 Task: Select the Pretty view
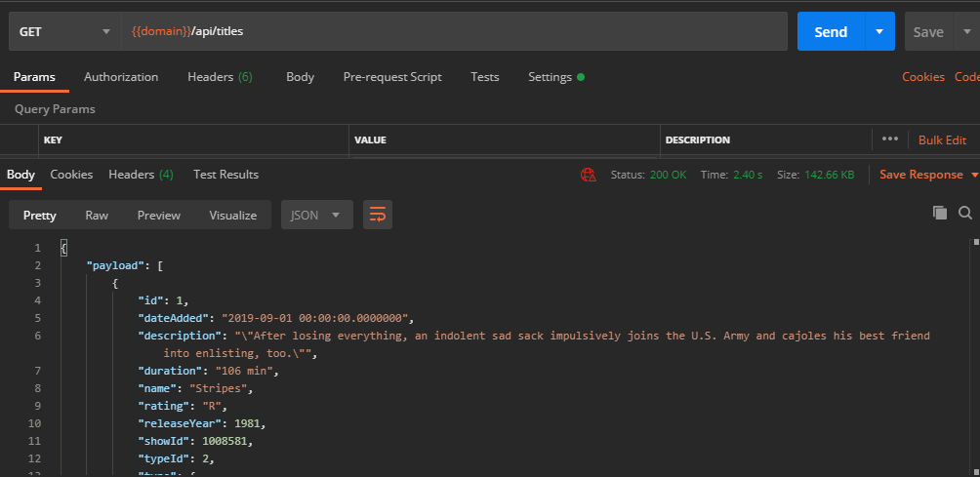[40, 215]
